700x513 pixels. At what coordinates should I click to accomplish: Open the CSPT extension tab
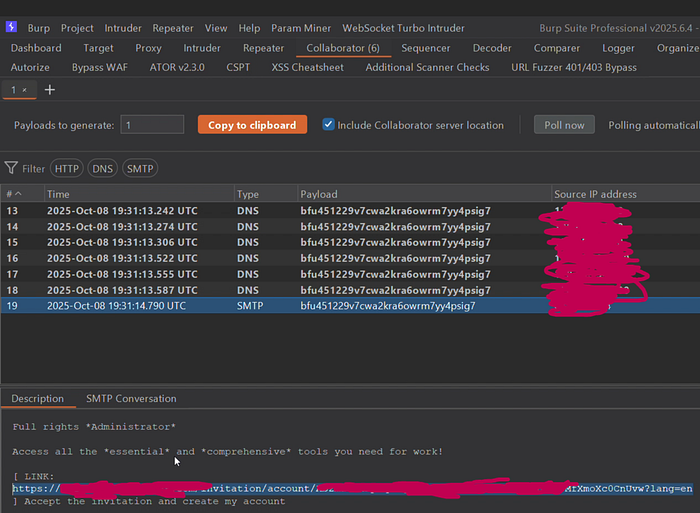pos(238,67)
